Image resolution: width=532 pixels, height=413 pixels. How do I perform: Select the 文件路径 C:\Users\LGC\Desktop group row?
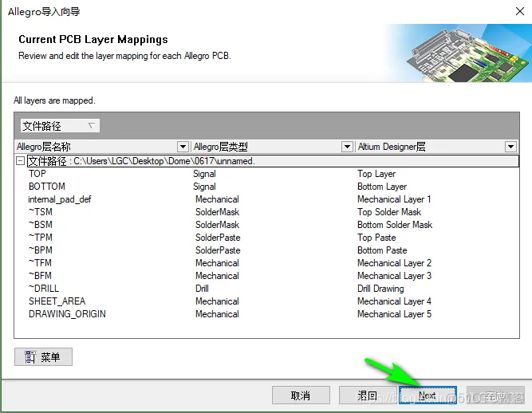click(x=273, y=161)
